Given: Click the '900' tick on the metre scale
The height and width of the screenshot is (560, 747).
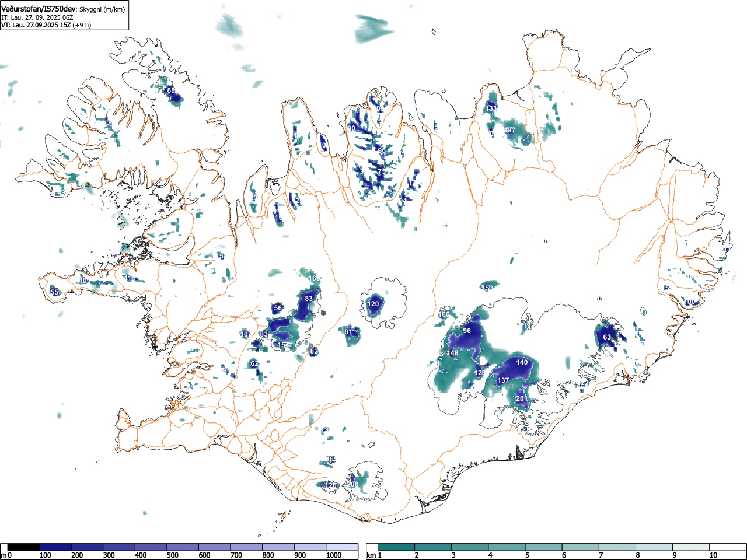Looking at the screenshot, I should (x=299, y=555).
